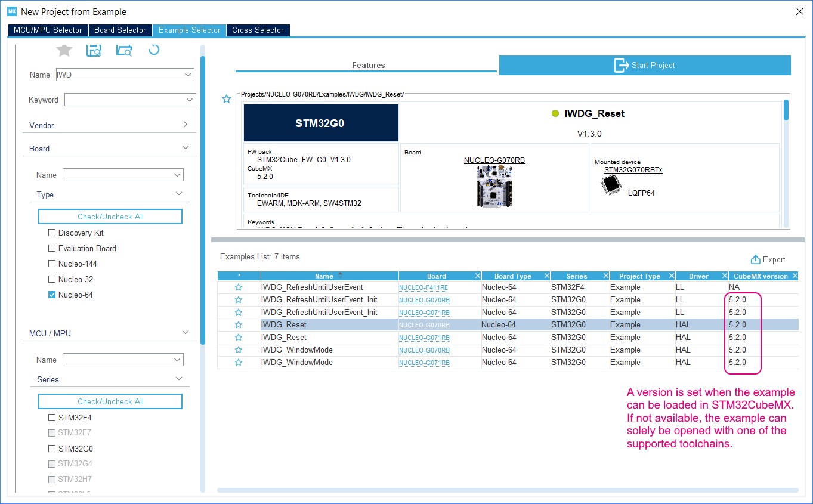Reset all filters with the circular arrow icon
This screenshot has height=504, width=813.
pyautogui.click(x=154, y=50)
